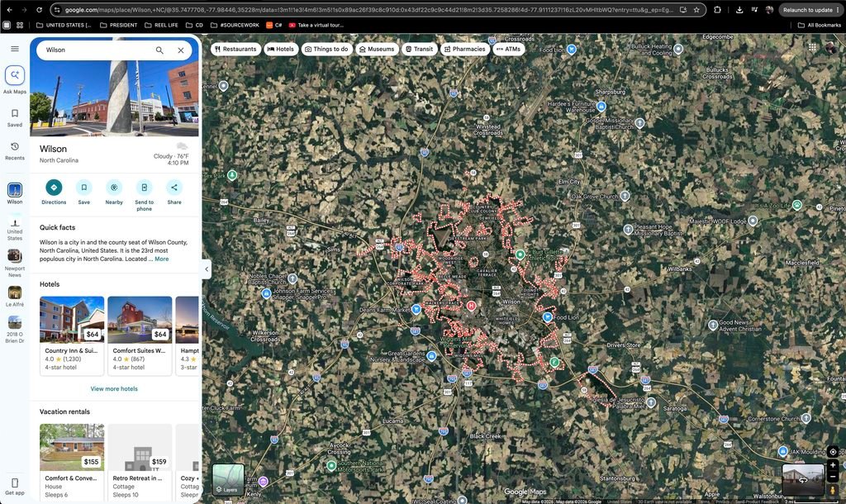846x504 pixels.
Task: Open the hamburger menu in the sidebar
Action: click(15, 49)
